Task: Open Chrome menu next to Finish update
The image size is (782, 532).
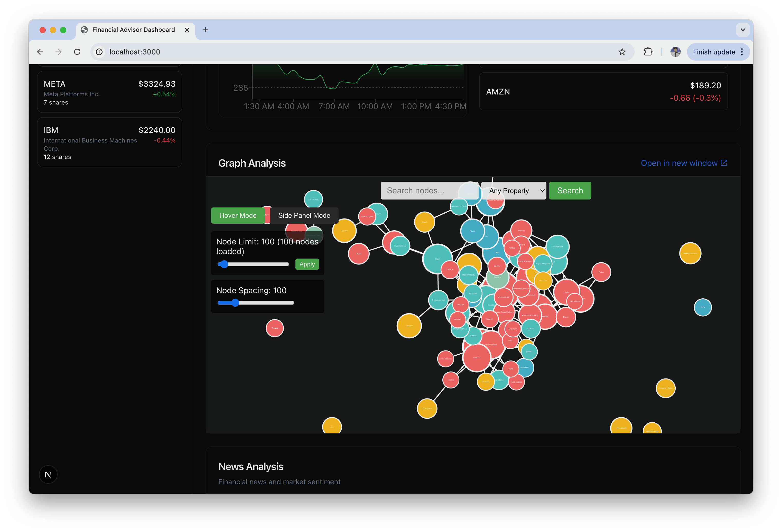Action: click(x=742, y=52)
